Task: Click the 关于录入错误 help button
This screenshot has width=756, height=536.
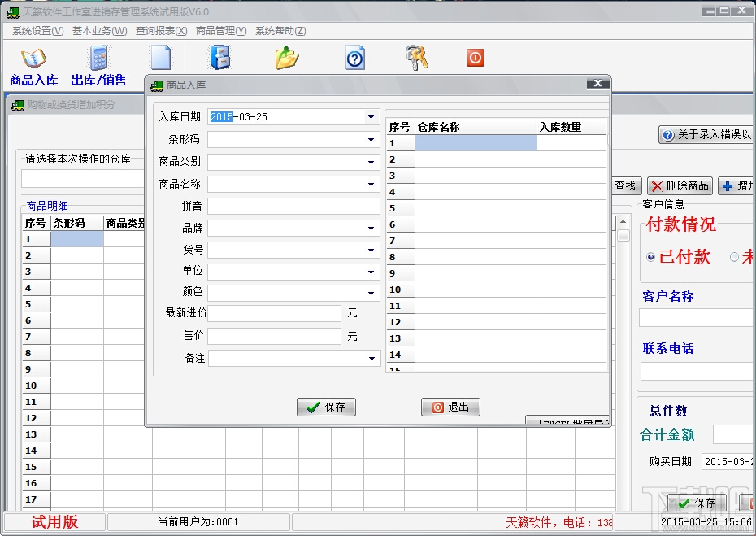Action: (706, 134)
